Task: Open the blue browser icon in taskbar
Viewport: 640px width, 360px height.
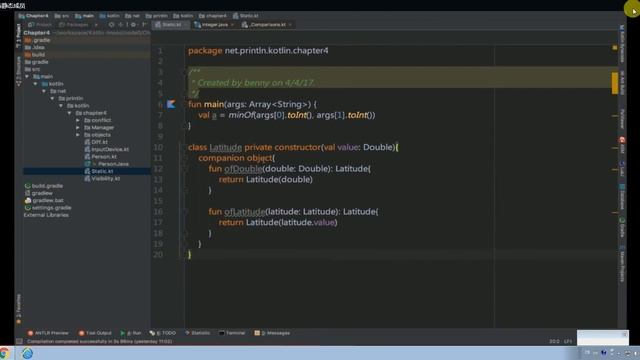Action: coord(27,353)
